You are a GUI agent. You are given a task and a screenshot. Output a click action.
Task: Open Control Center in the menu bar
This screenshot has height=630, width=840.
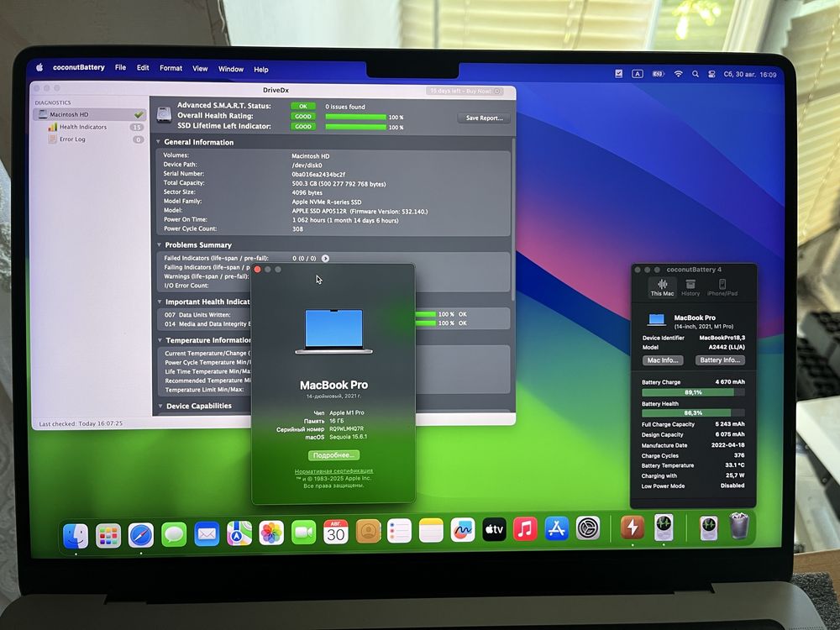coord(711,75)
